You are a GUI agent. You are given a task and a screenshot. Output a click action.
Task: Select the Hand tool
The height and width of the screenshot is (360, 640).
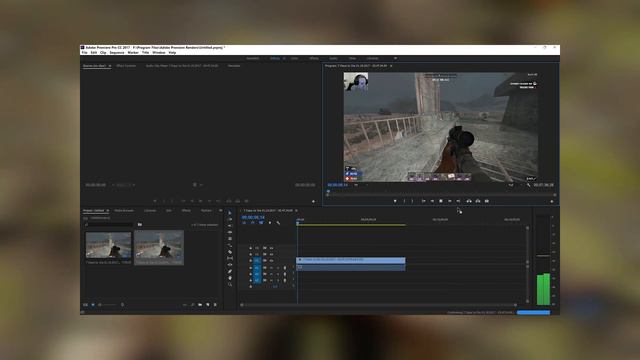[x=230, y=278]
